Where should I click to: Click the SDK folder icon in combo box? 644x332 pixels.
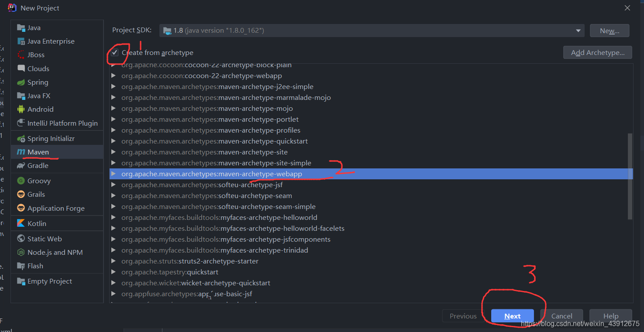(x=167, y=31)
